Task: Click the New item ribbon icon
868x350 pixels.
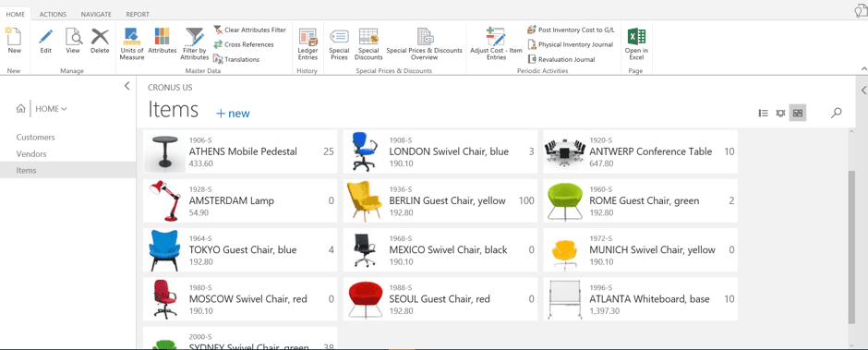Action: [15, 37]
